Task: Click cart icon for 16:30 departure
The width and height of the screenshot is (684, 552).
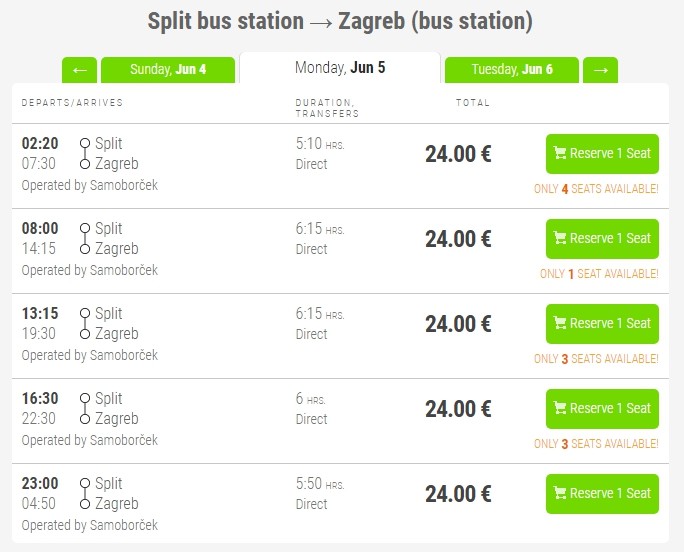Action: [560, 409]
